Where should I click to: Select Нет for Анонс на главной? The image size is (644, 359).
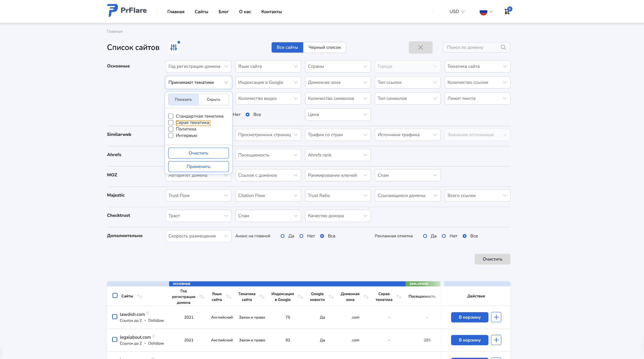pyautogui.click(x=301, y=236)
